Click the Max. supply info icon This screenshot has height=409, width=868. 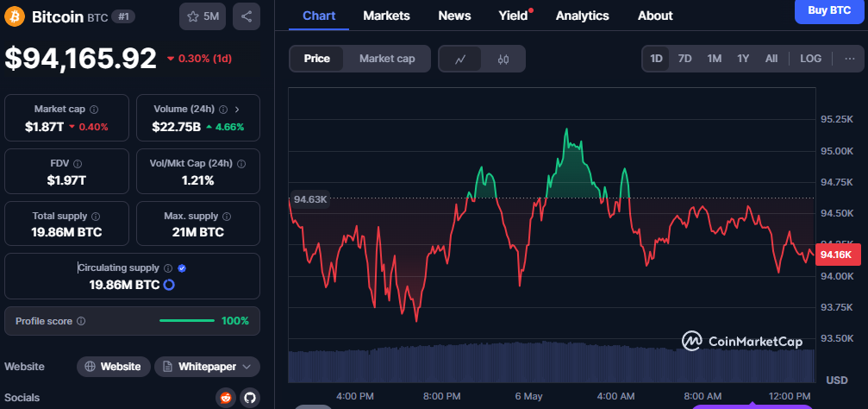coord(227,216)
